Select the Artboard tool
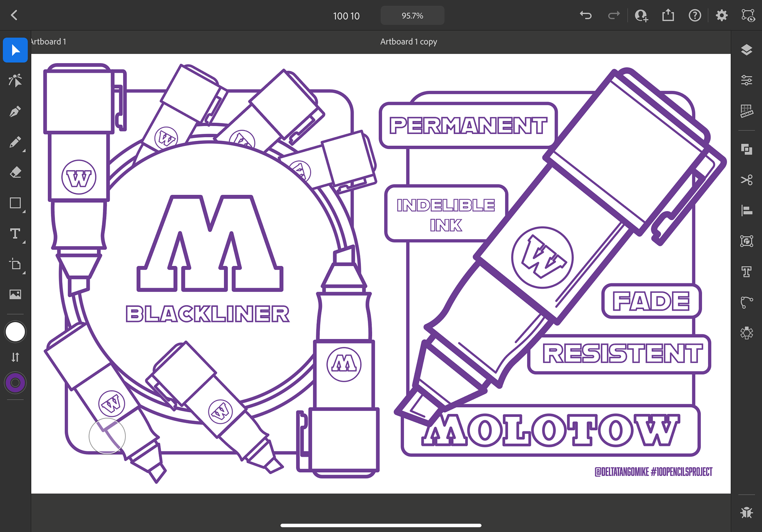 (15, 264)
